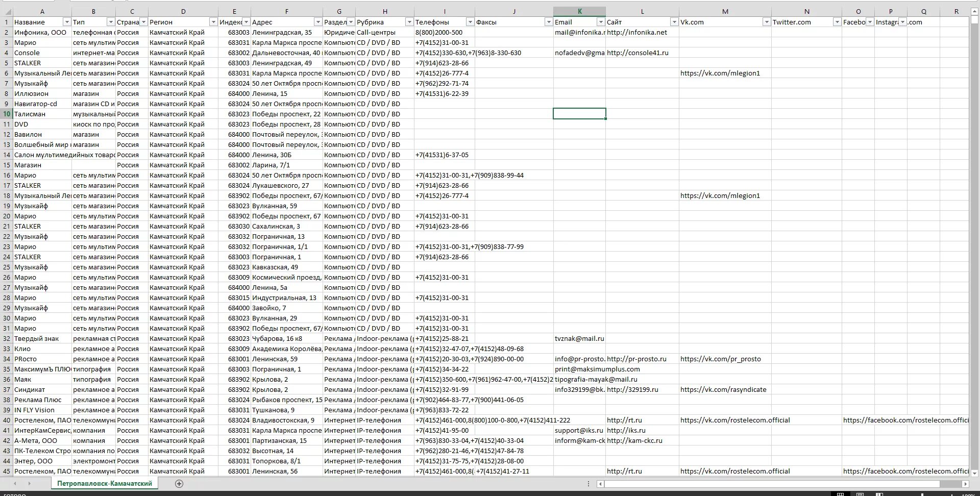980x496 pixels.
Task: Click the address cell 'Ларина, 7/1'
Action: click(x=286, y=165)
